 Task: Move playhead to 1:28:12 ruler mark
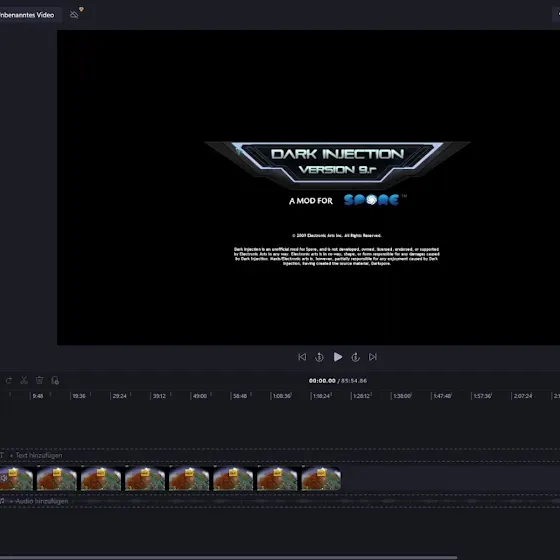[361, 396]
